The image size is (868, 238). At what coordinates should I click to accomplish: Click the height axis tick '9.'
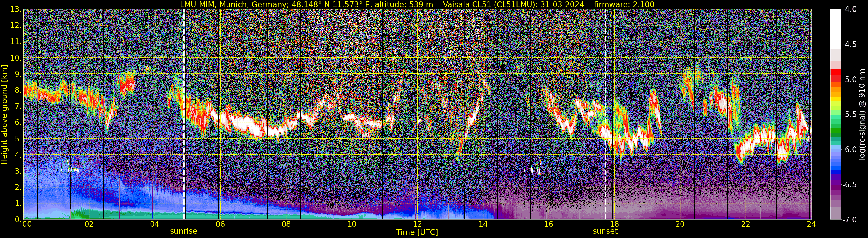point(18,74)
